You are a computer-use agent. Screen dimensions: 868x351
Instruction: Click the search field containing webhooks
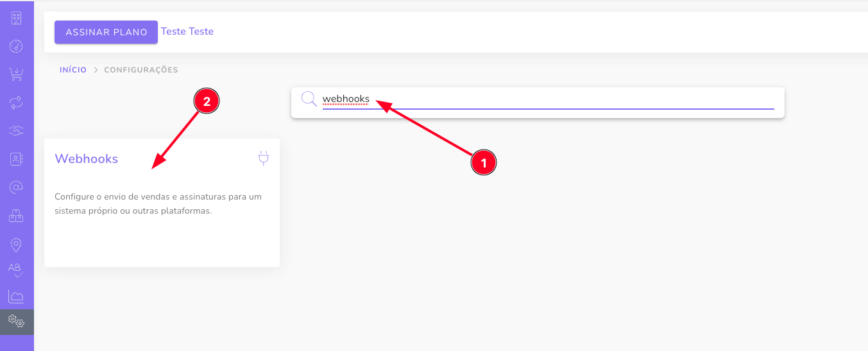point(545,99)
